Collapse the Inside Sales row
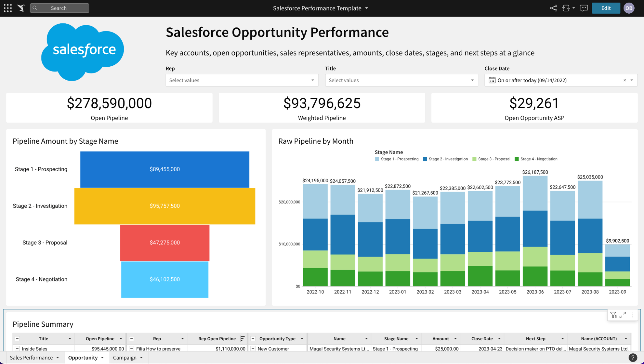644x364 pixels. click(x=17, y=348)
